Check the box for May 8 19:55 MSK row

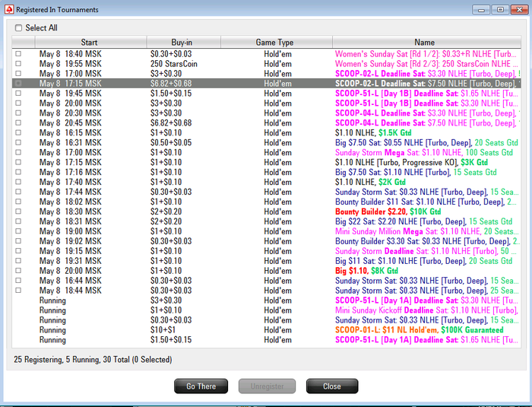click(x=18, y=64)
